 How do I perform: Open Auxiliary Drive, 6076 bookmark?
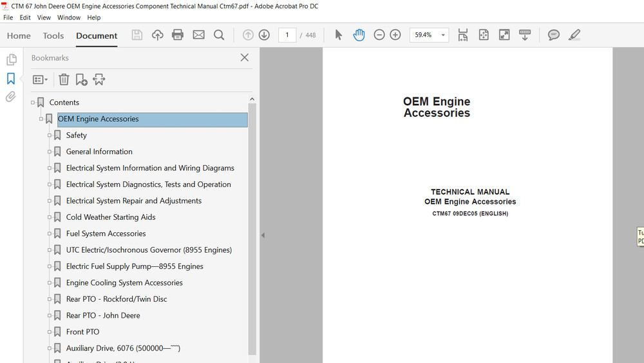[123, 348]
